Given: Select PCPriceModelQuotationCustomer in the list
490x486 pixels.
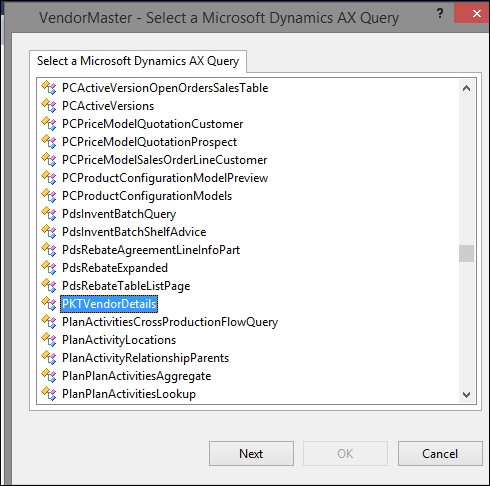Looking at the screenshot, I should tap(152, 124).
